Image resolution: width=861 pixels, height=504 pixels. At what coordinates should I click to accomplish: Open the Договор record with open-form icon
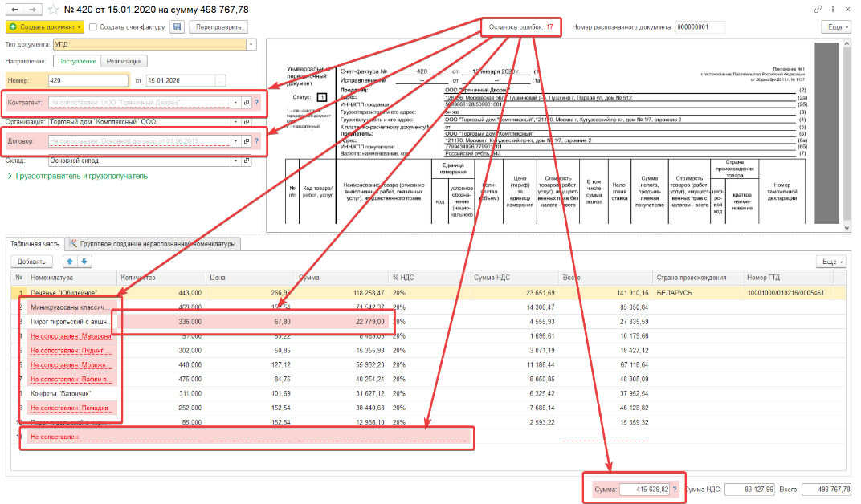click(x=247, y=141)
